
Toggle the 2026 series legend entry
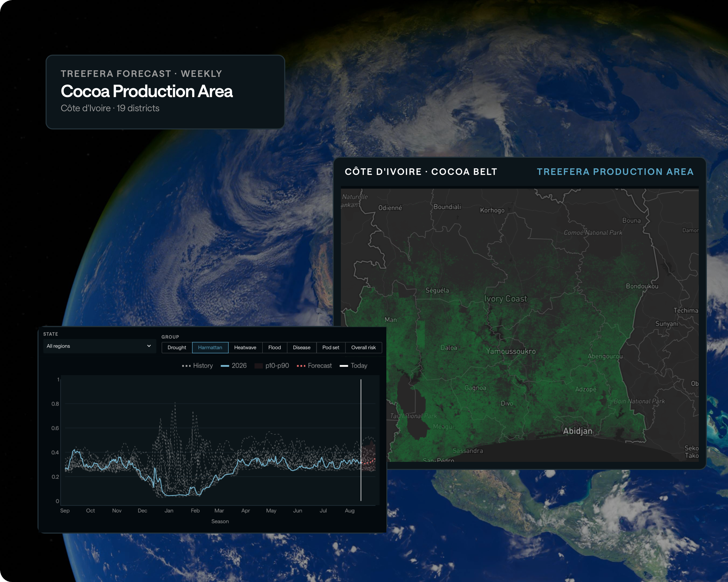(234, 366)
